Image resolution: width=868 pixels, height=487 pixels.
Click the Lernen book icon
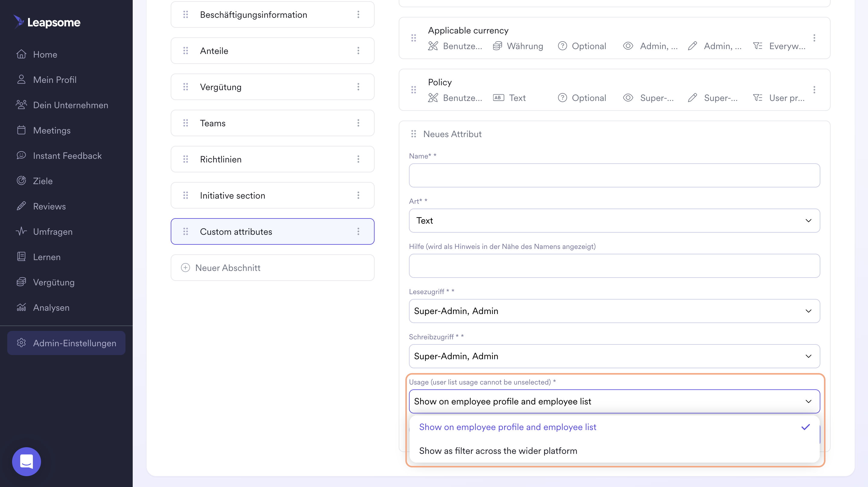tap(21, 256)
